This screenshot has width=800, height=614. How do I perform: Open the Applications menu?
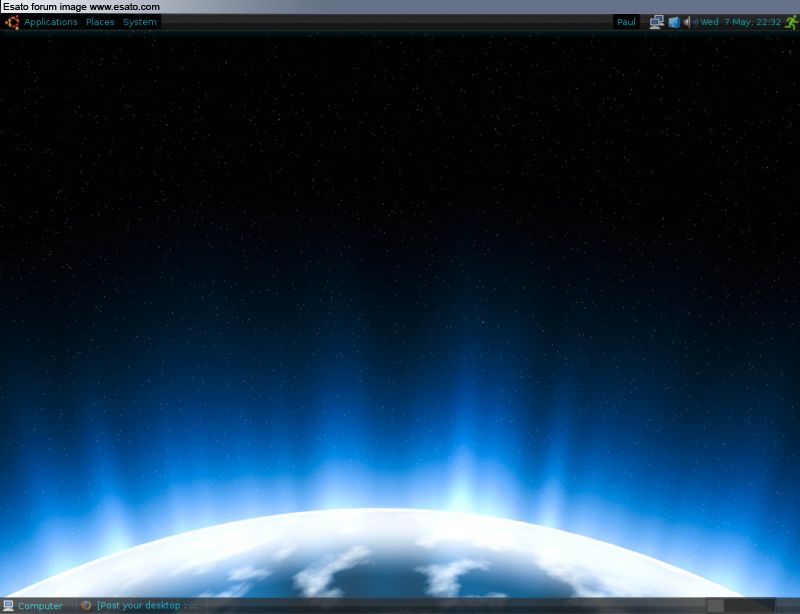click(51, 22)
